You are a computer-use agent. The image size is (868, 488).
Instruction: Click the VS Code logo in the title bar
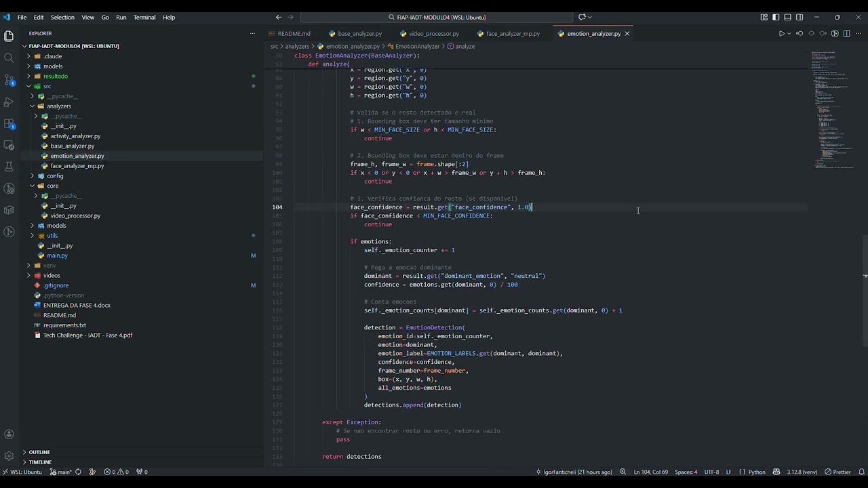point(7,17)
